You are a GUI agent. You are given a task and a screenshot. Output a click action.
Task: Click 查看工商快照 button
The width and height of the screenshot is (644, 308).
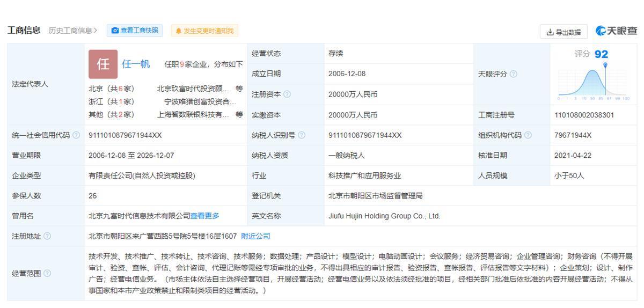135,31
